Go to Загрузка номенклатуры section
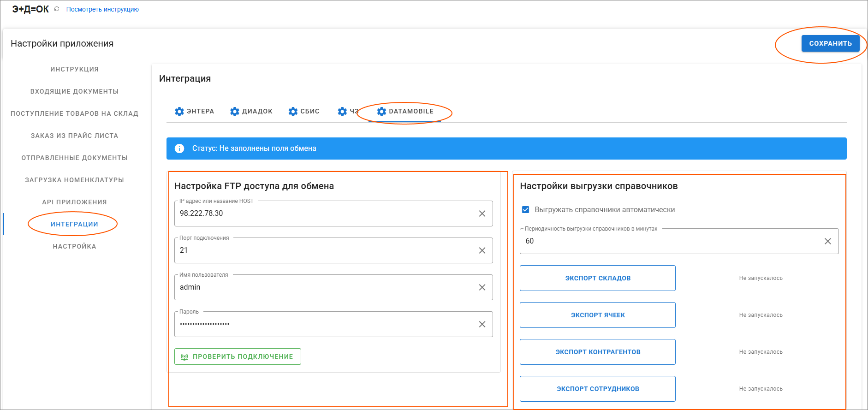 (x=74, y=180)
